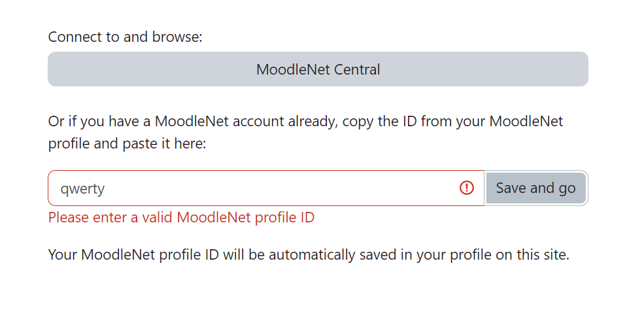Click the word 'Central' on the grey button

(x=357, y=69)
